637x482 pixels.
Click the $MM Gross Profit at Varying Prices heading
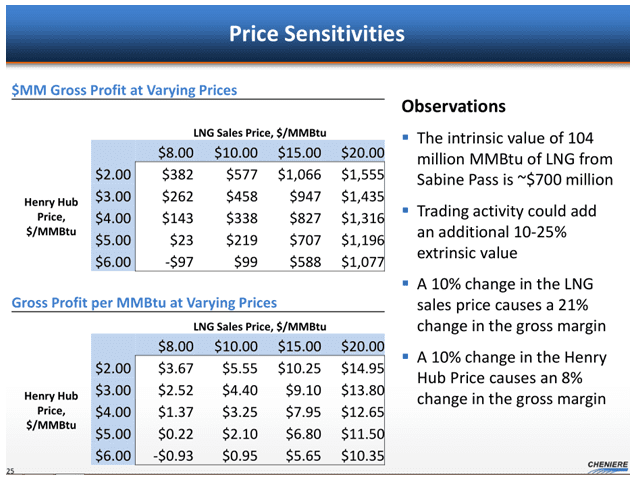coord(124,90)
